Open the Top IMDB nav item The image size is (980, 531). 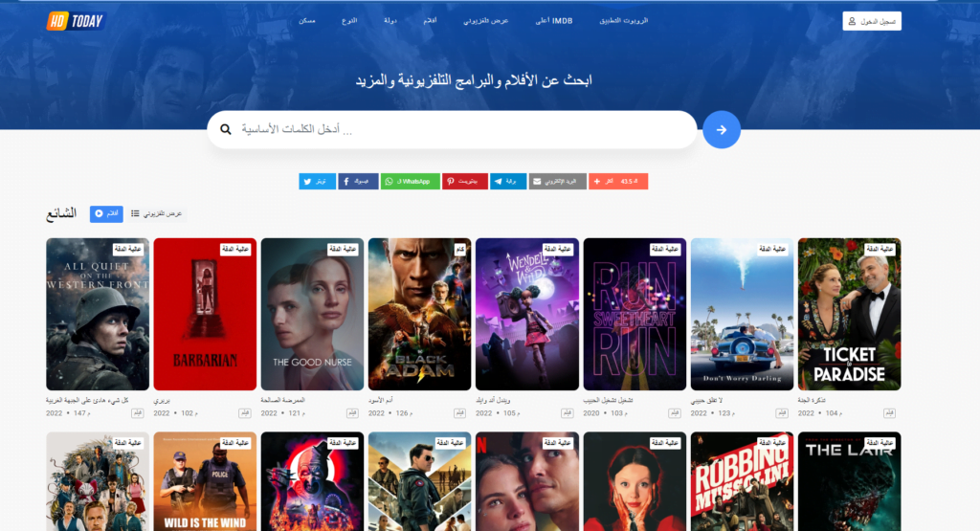pyautogui.click(x=554, y=21)
